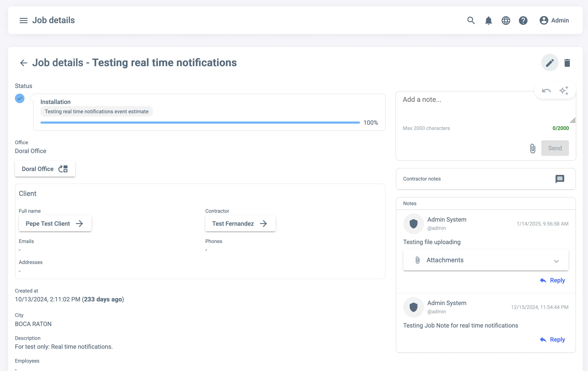Open the hamburger navigation menu
This screenshot has width=588, height=371.
[23, 20]
